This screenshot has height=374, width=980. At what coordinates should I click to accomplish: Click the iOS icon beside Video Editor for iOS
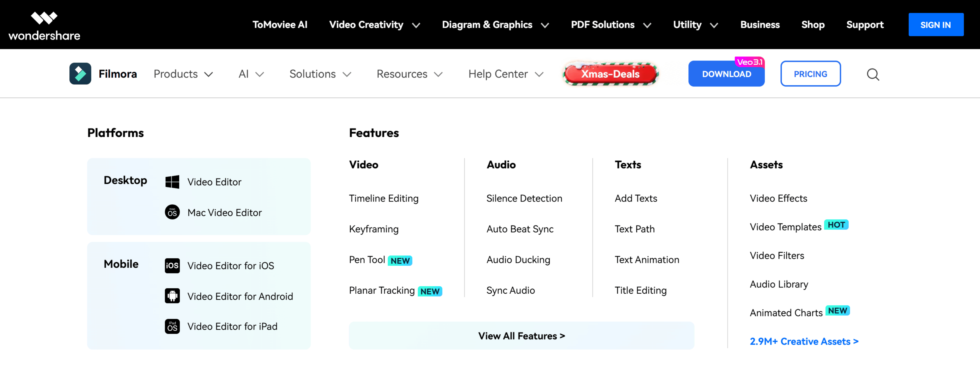(172, 266)
